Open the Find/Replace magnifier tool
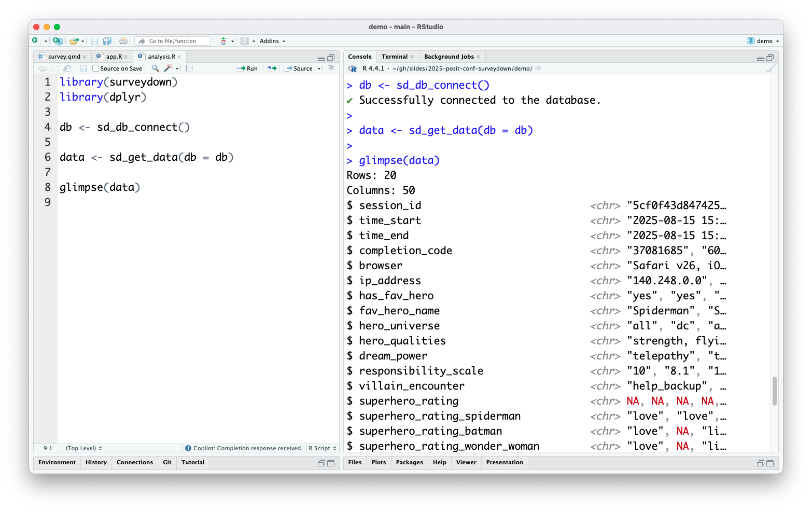This screenshot has width=812, height=512. (x=155, y=68)
